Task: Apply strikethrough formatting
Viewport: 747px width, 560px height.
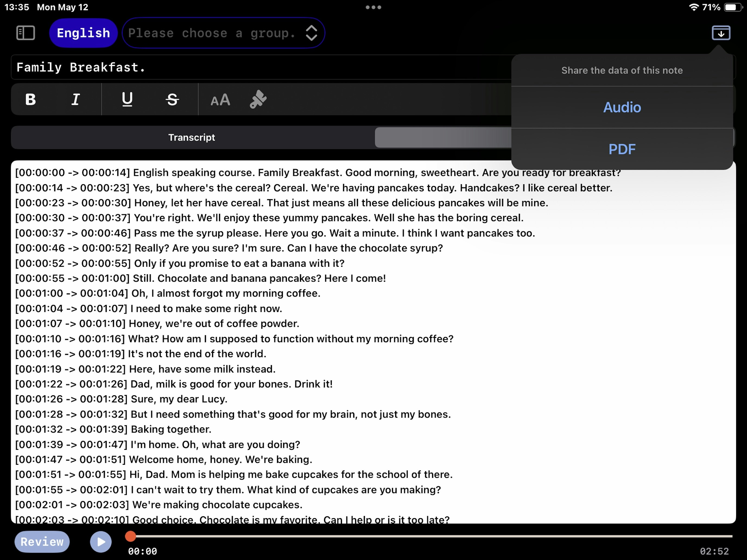Action: pos(172,100)
